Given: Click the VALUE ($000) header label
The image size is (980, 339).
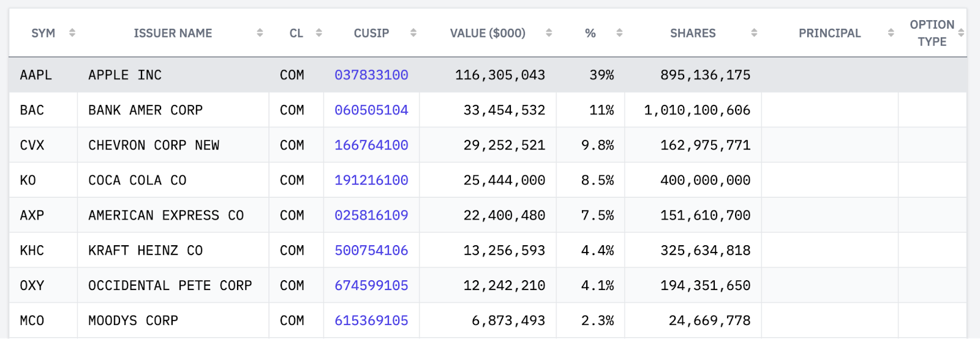Looking at the screenshot, I should (488, 33).
